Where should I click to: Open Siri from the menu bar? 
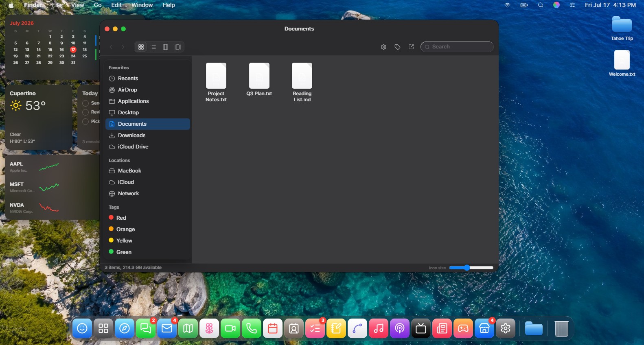(556, 5)
